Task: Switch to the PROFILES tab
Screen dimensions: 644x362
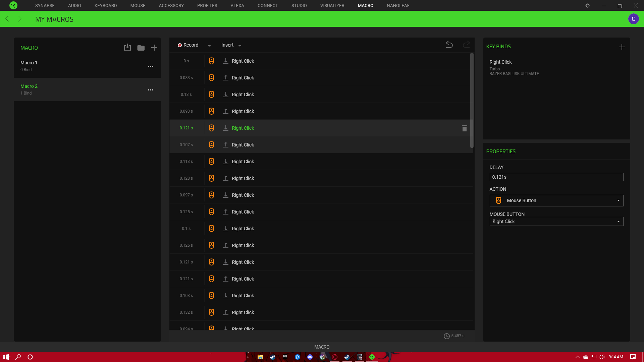Action: 207,6
